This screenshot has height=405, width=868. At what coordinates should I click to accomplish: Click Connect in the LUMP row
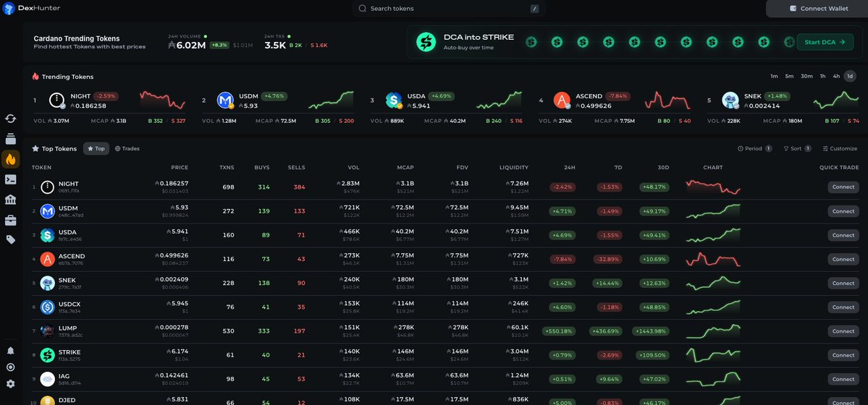click(x=843, y=331)
